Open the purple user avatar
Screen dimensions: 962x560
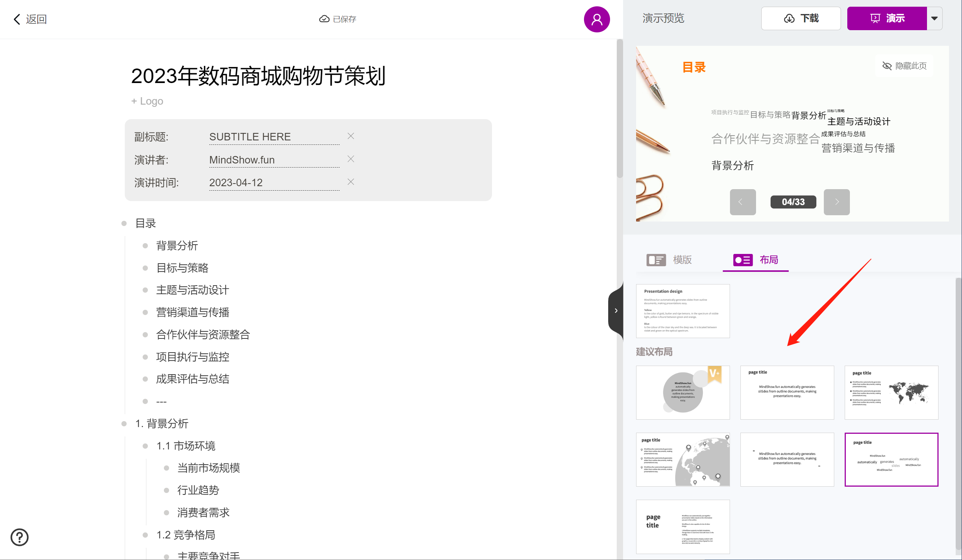(x=596, y=19)
